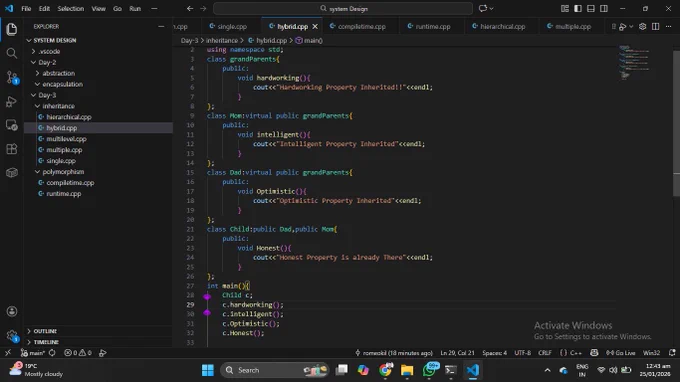This screenshot has height=382, width=680.
Task: Open Remote Explorer view
Action: 12,125
